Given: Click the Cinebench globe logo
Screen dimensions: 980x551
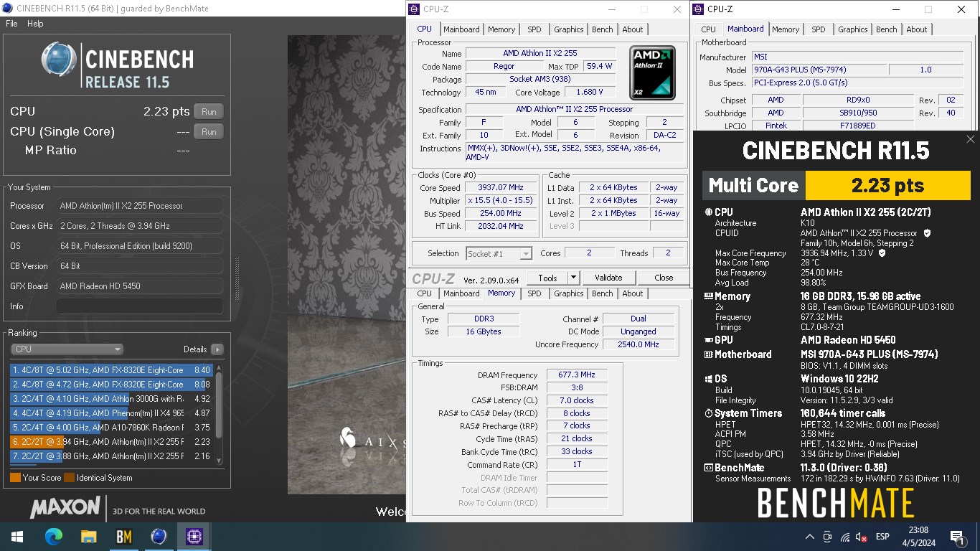Looking at the screenshot, I should coord(59,60).
